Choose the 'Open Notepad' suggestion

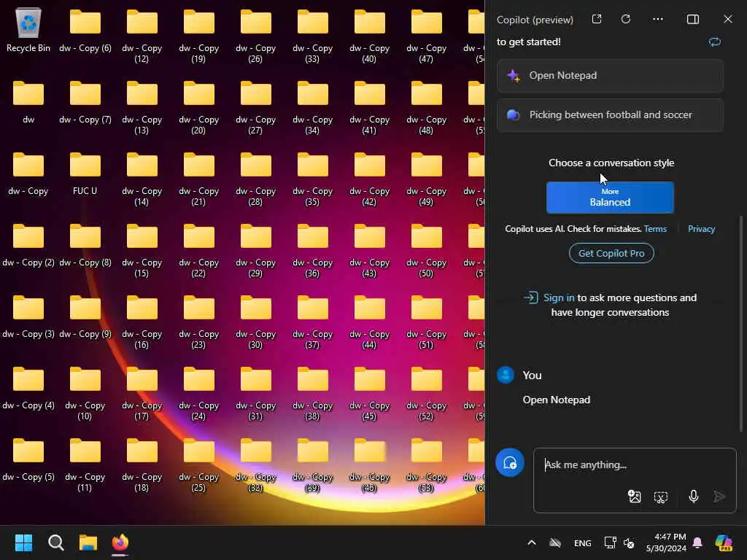[610, 76]
